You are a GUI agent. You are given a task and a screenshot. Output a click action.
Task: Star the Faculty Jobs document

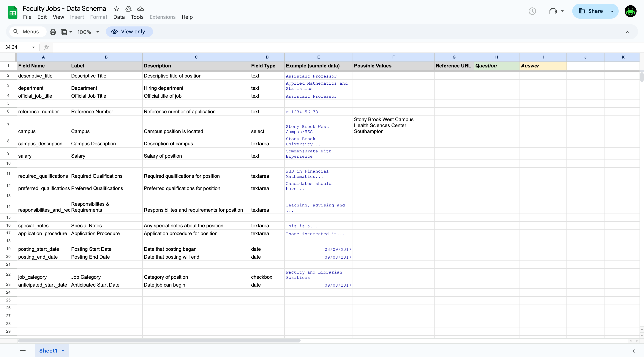click(x=116, y=9)
